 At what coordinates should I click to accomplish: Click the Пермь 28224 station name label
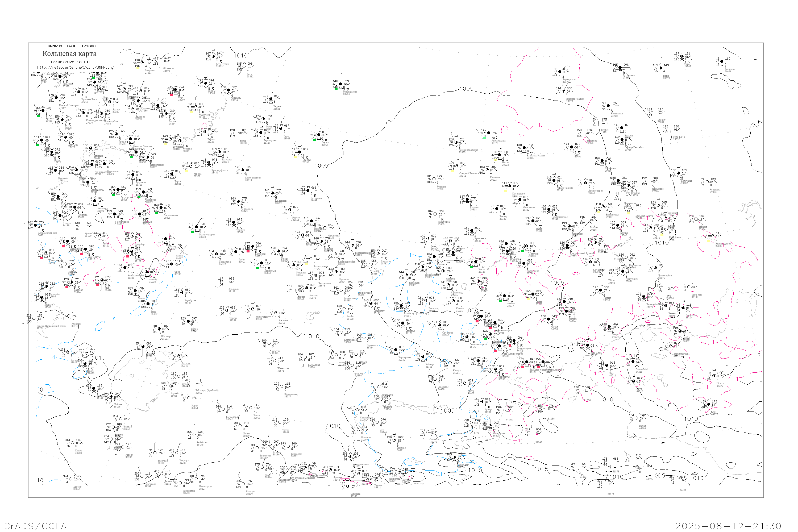(211, 140)
